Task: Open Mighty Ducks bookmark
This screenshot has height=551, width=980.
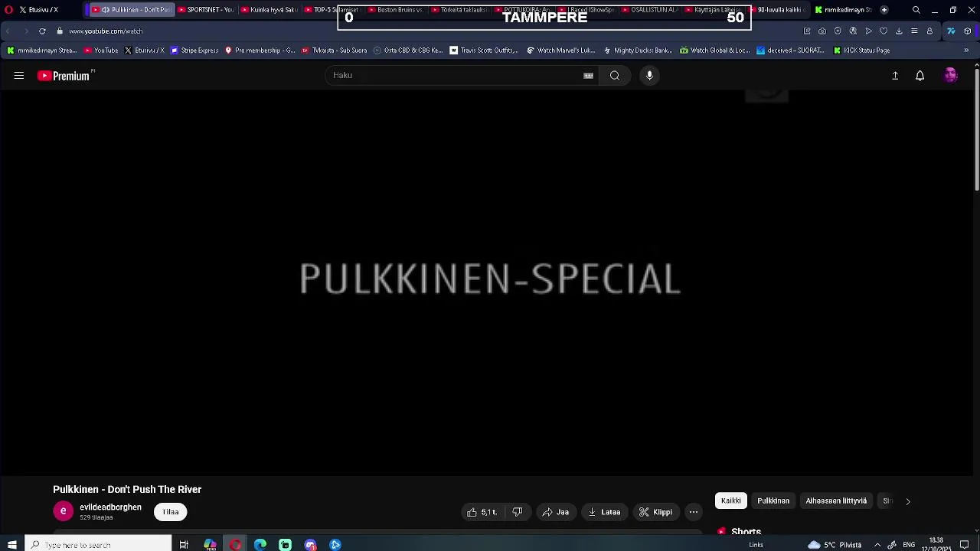Action: (x=638, y=51)
